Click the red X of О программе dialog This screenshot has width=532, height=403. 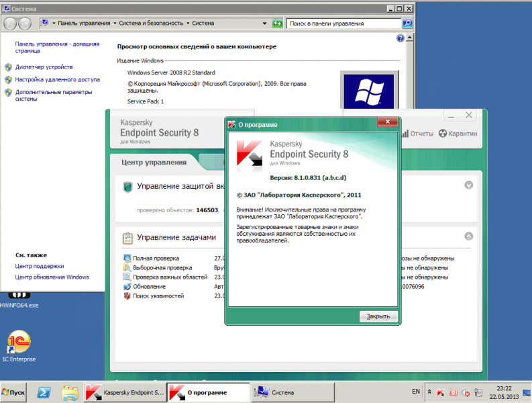click(x=388, y=122)
